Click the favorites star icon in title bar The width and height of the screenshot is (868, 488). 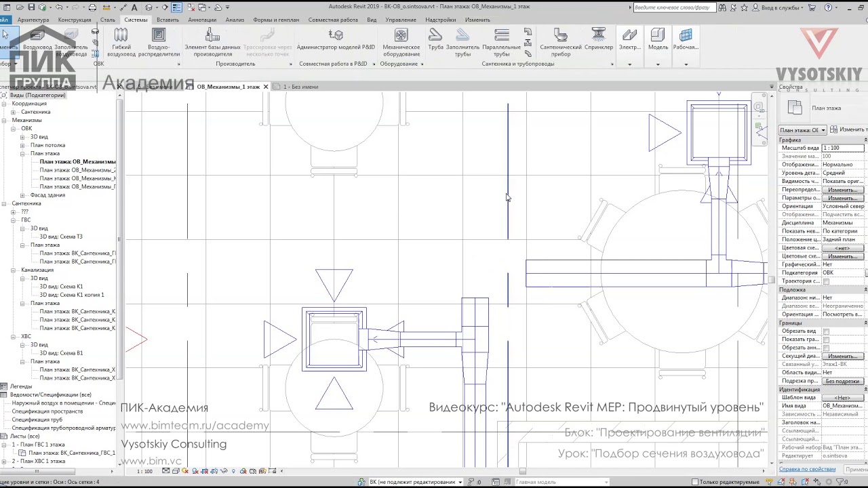(x=745, y=7)
